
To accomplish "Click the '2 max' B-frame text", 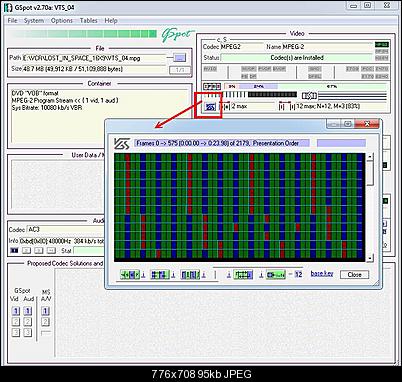I will pyautogui.click(x=239, y=106).
